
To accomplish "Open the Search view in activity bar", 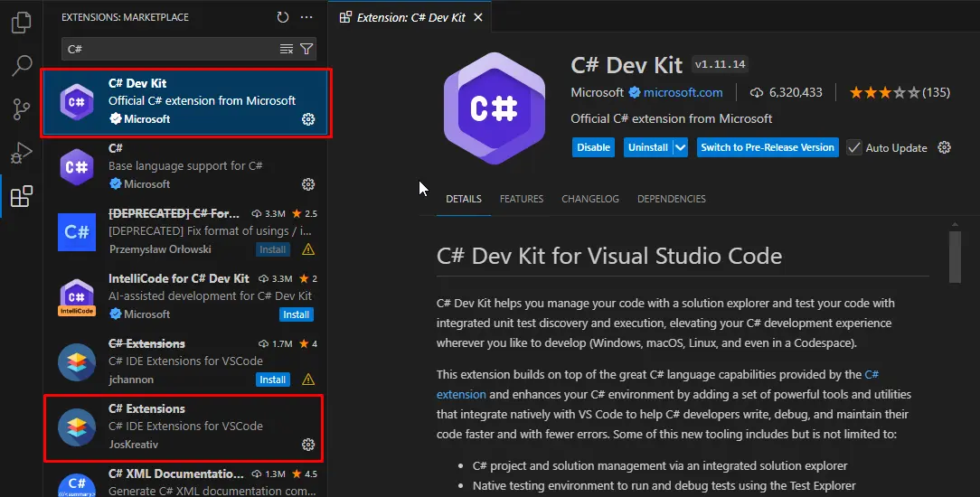I will pyautogui.click(x=22, y=66).
